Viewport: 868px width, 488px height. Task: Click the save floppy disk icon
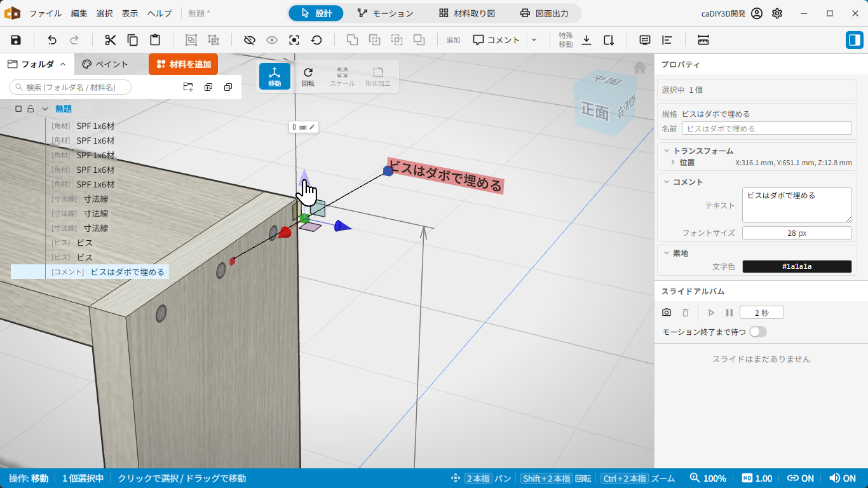pyautogui.click(x=16, y=40)
